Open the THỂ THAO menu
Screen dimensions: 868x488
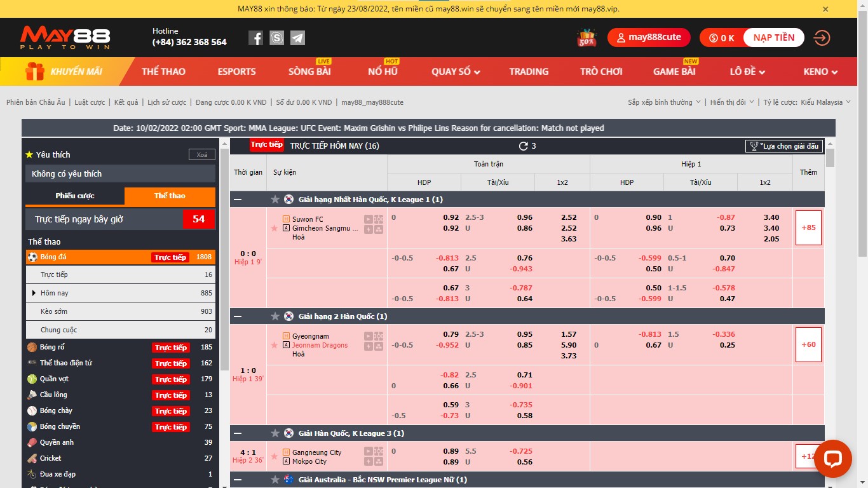(163, 72)
